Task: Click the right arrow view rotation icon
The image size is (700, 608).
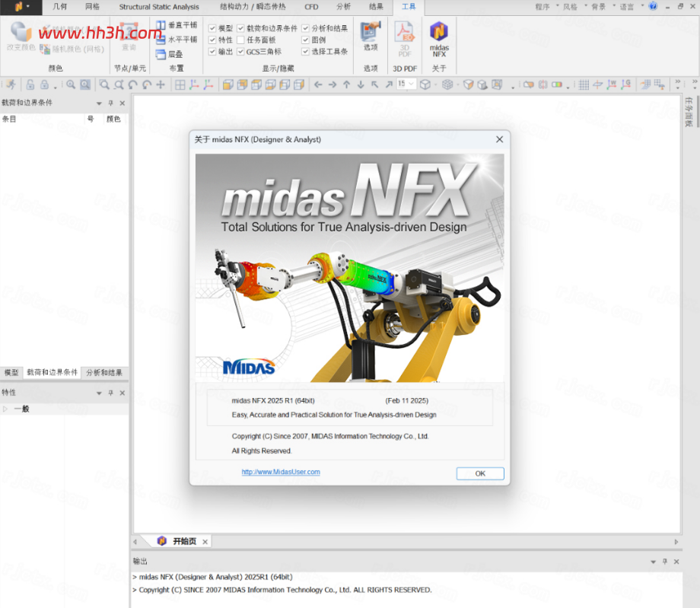Action: coord(332,84)
